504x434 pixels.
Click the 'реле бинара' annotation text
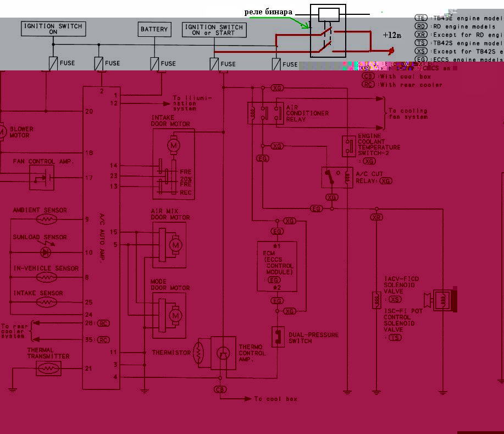[268, 12]
